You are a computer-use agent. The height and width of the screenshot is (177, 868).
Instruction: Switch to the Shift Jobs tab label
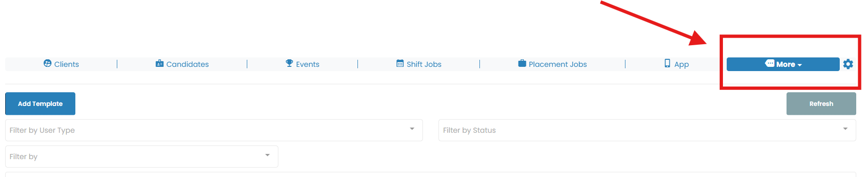pyautogui.click(x=424, y=64)
